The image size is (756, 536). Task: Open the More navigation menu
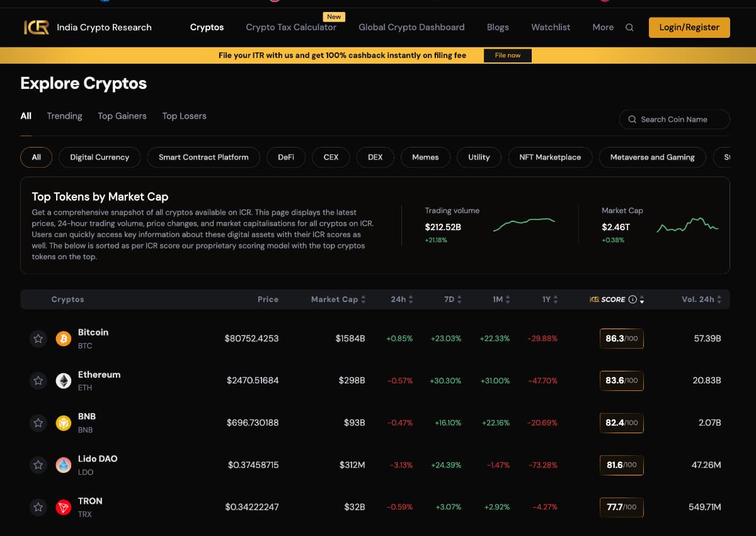point(603,27)
